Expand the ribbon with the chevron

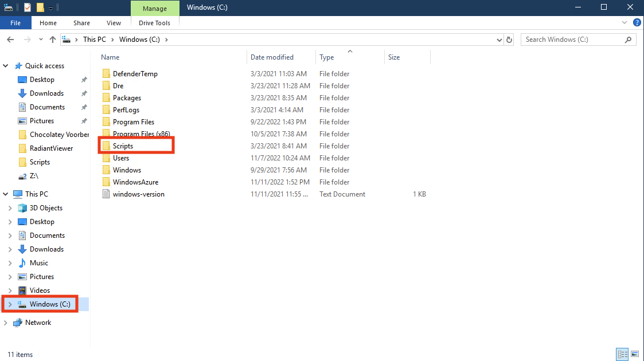pyautogui.click(x=625, y=22)
